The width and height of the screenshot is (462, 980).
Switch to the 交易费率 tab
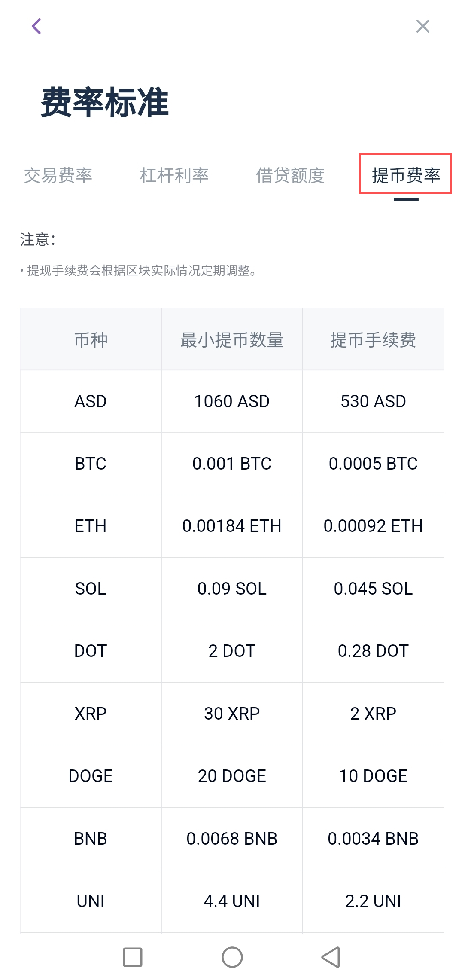[58, 175]
